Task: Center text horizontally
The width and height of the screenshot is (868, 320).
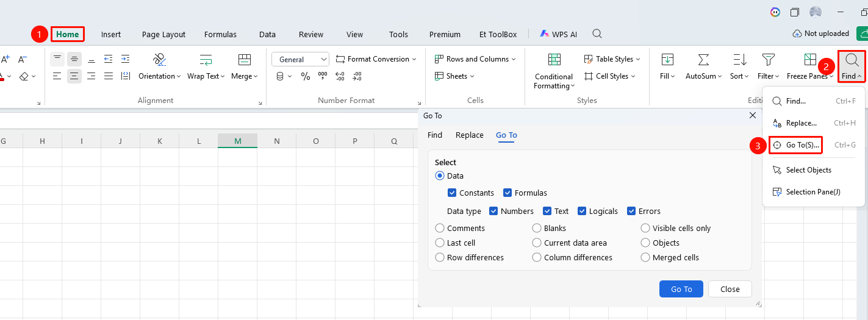Action: coord(74,76)
